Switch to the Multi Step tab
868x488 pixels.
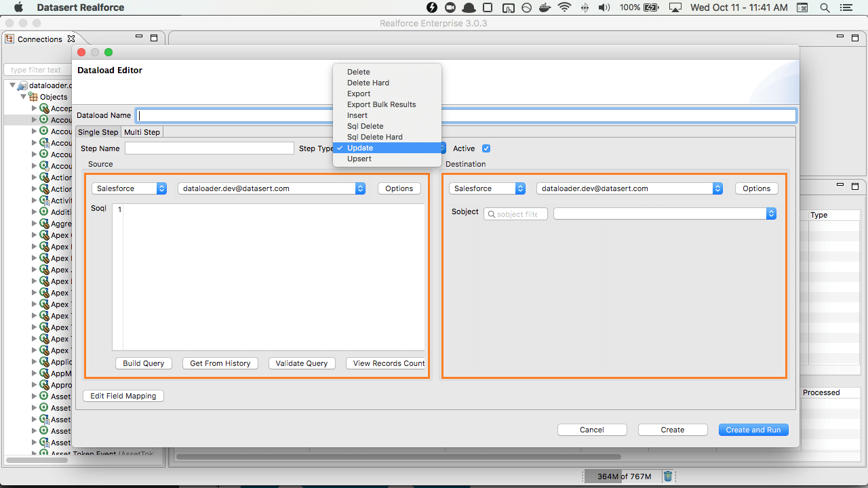(142, 132)
